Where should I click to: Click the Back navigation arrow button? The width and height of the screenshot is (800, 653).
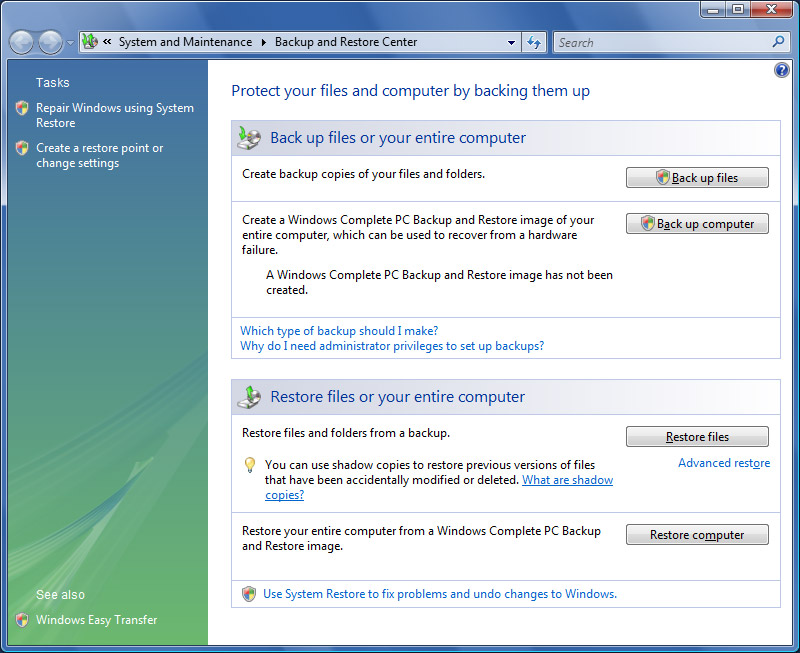pyautogui.click(x=23, y=43)
